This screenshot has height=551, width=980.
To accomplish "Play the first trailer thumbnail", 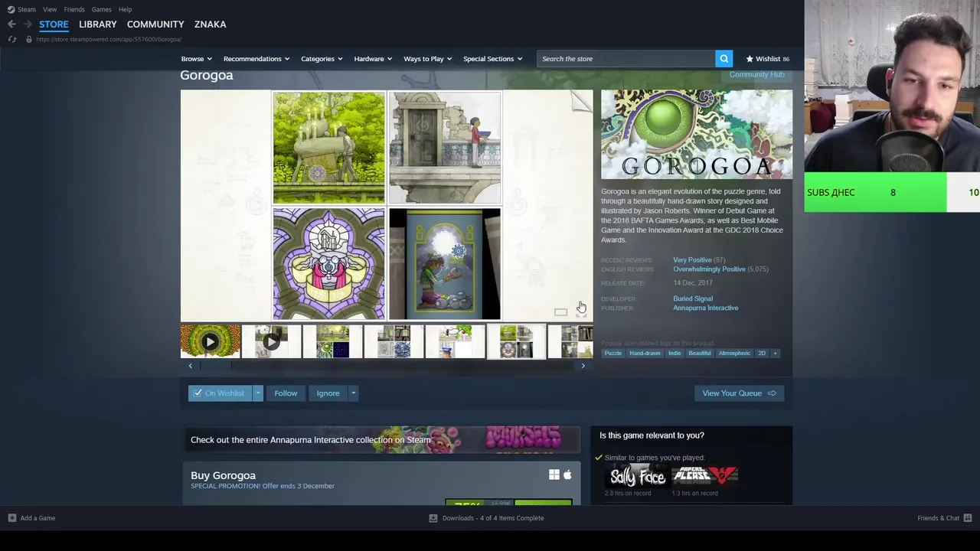I will 210,342.
